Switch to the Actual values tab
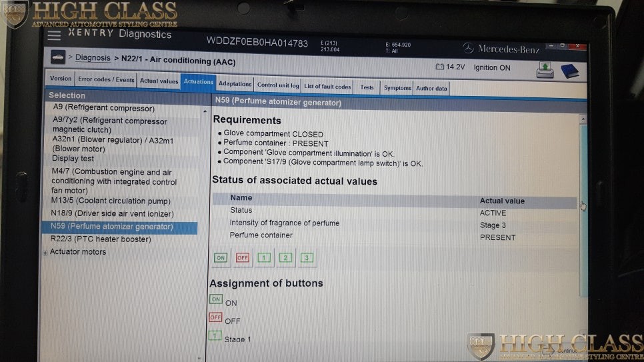The image size is (644, 362). [159, 81]
